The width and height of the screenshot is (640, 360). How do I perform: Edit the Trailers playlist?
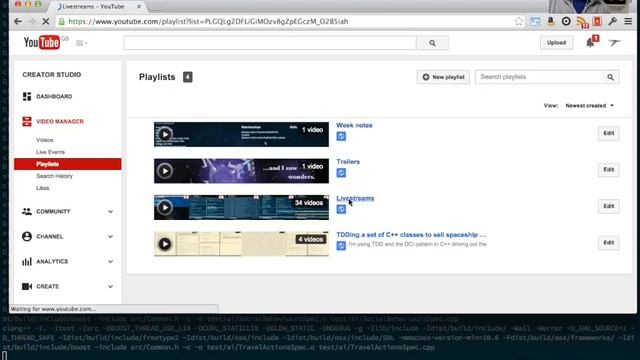pyautogui.click(x=609, y=169)
